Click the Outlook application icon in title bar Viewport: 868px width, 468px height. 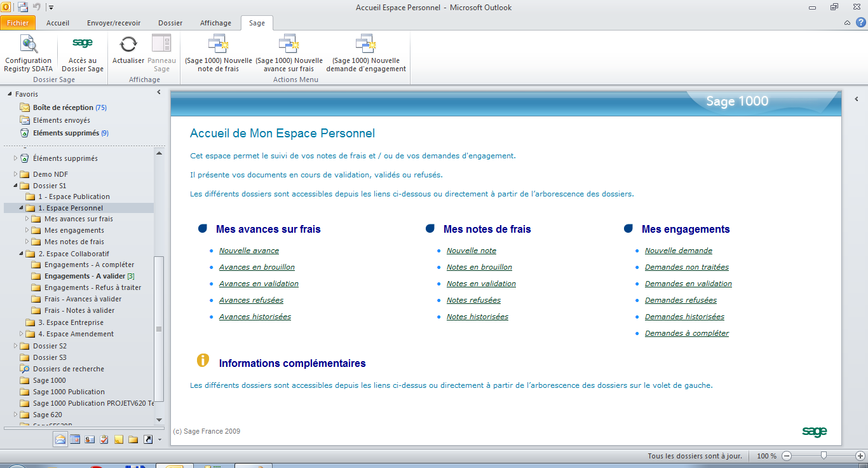pyautogui.click(x=6, y=7)
